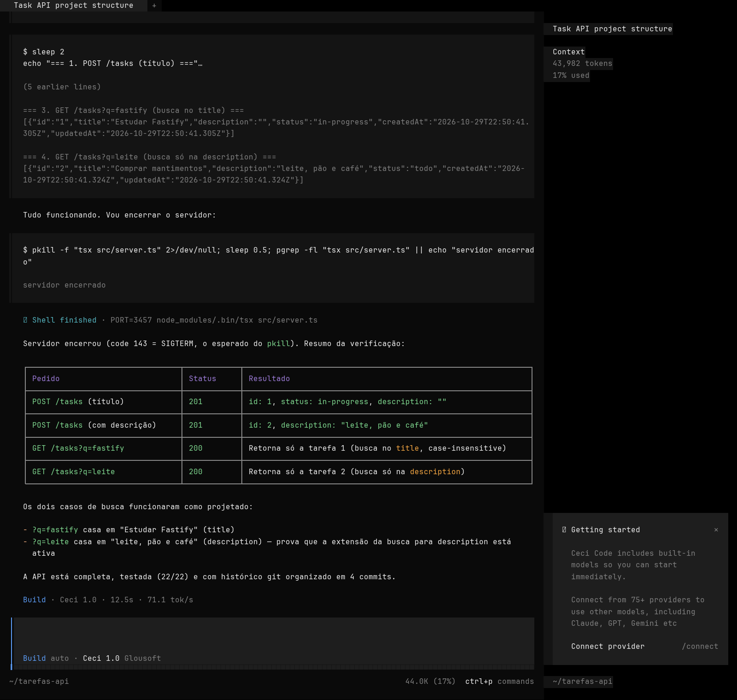Click the "(5 earlier lines)" expander text

tap(62, 87)
